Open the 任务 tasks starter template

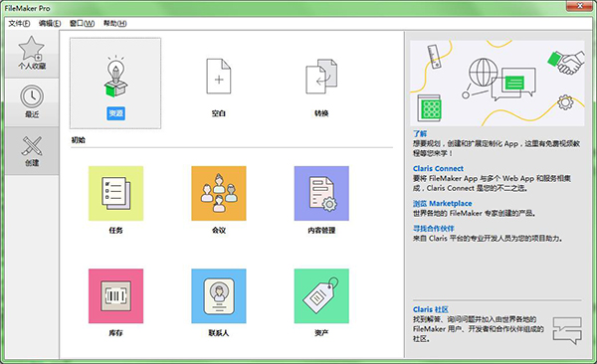pyautogui.click(x=115, y=193)
